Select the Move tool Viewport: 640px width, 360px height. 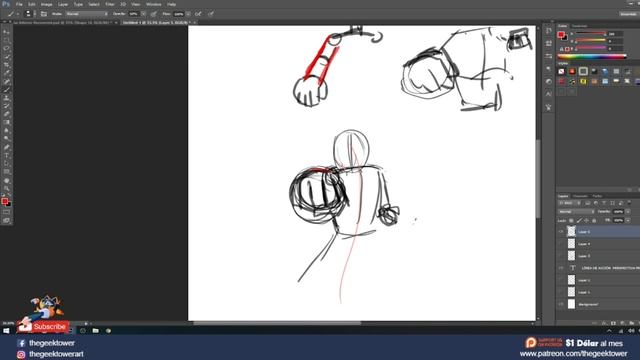coord(6,32)
